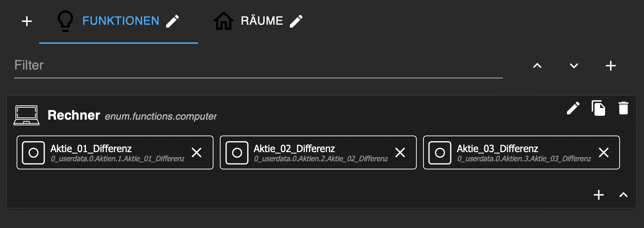Collapse the Rechner card using its bottom chevron

[x=623, y=195]
